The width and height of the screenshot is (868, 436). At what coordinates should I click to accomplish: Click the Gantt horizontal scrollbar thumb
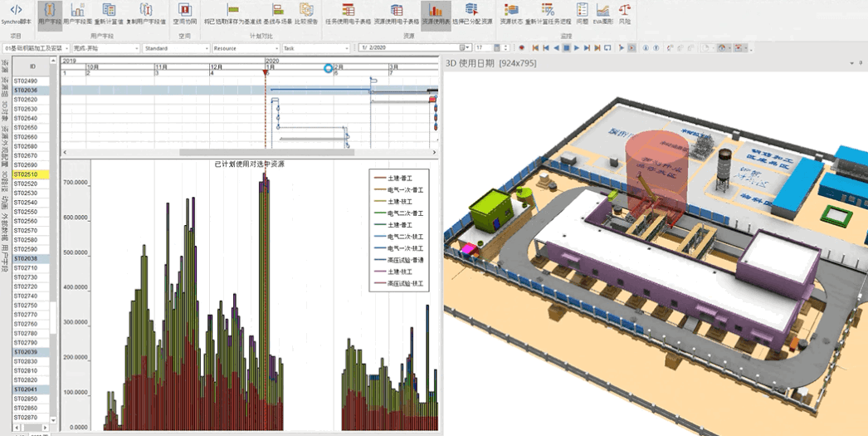click(x=269, y=152)
